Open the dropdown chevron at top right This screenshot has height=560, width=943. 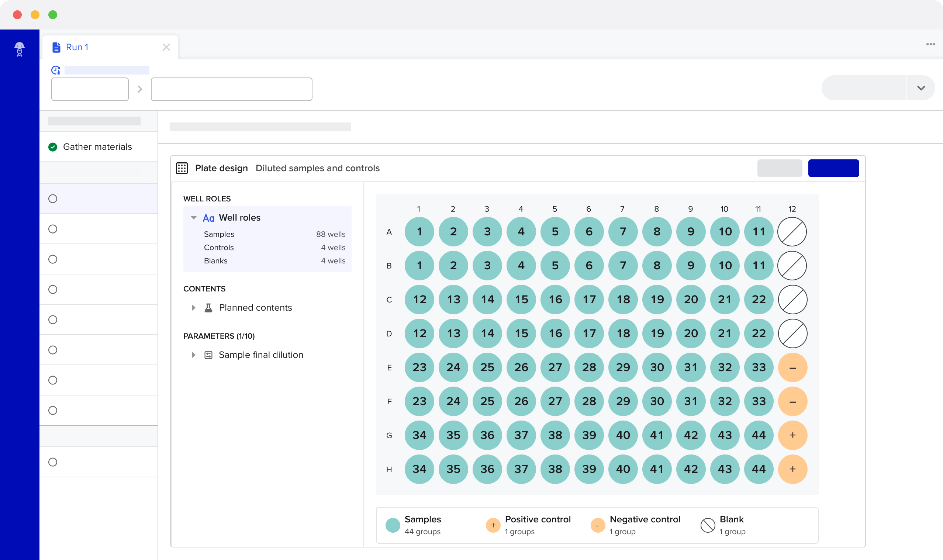(x=921, y=88)
